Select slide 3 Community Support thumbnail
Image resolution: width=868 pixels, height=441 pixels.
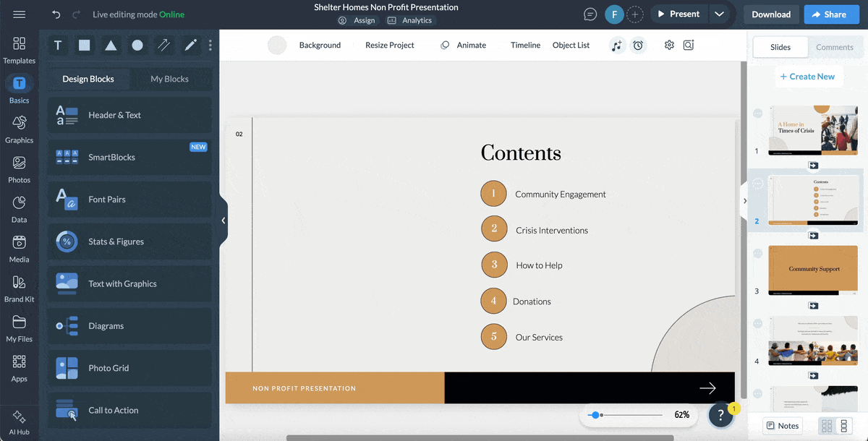pyautogui.click(x=814, y=270)
